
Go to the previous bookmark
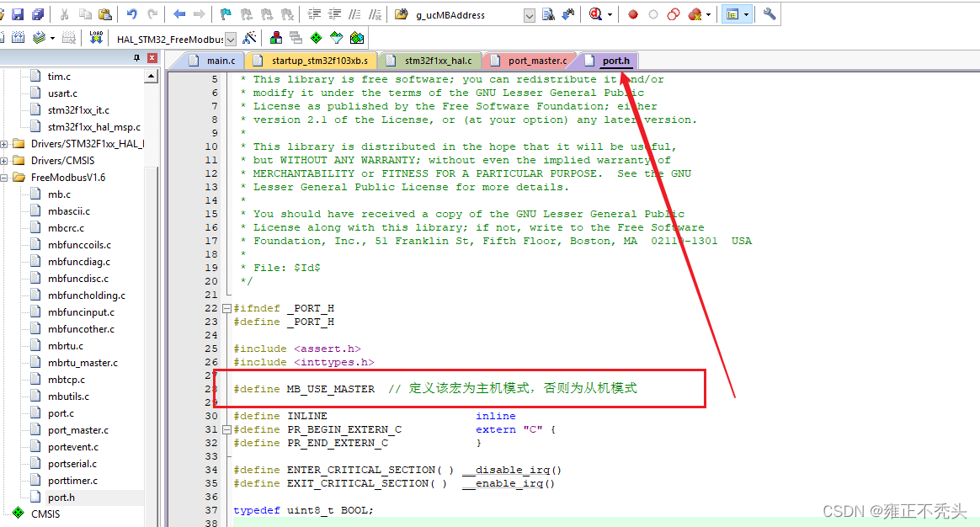click(246, 14)
